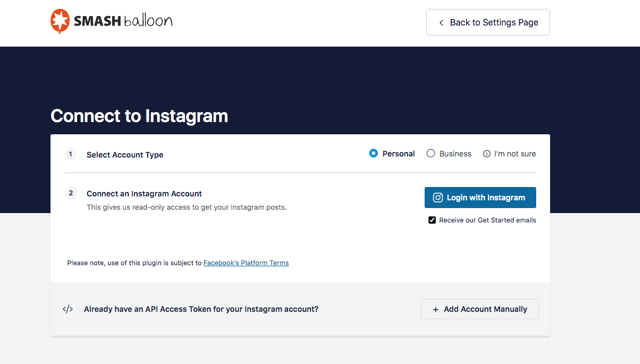
Task: Click the Connect to Instagram heading
Action: coord(139,116)
